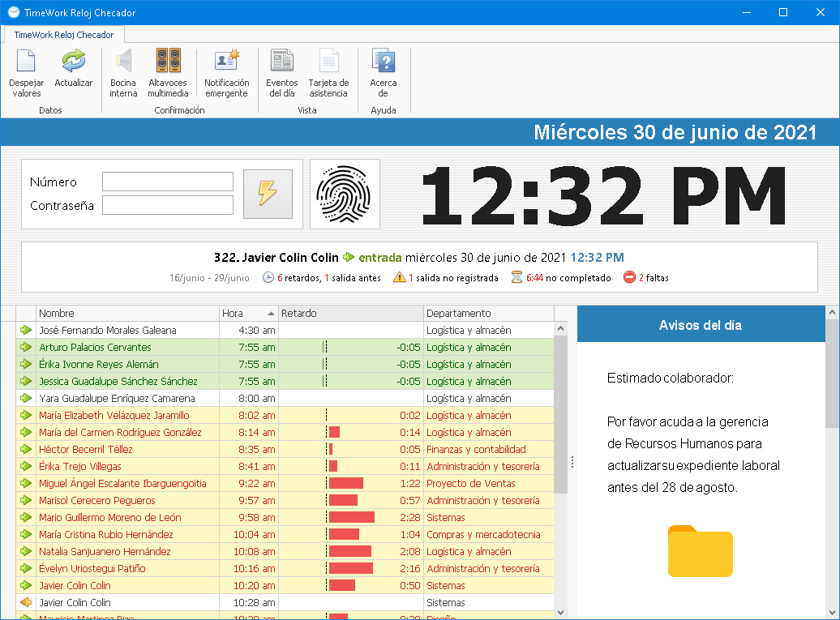Open the Acerca de help icon
The width and height of the screenshot is (840, 620).
coord(384,62)
